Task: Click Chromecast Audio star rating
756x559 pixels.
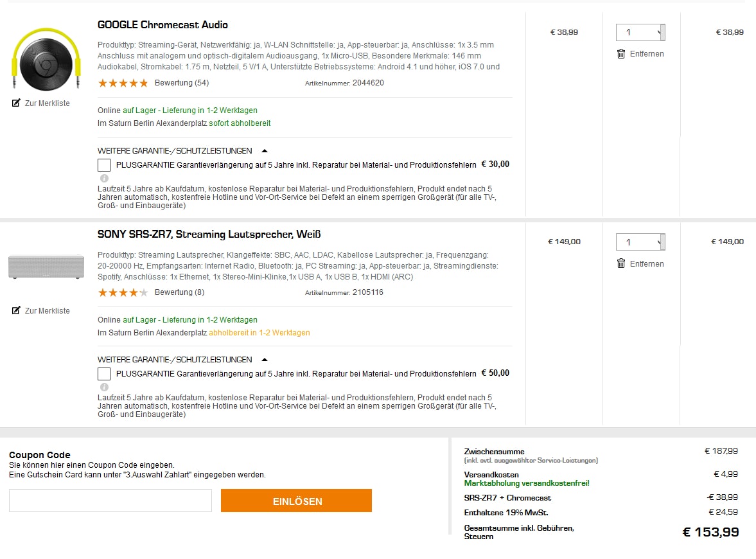Action: click(123, 83)
